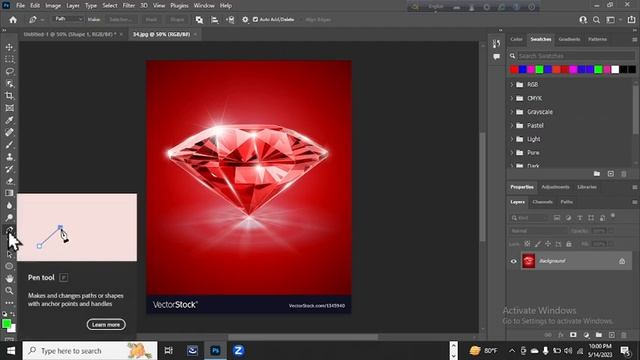Switch to Untitled-1 document tab
The image size is (640, 360).
coord(70,35)
